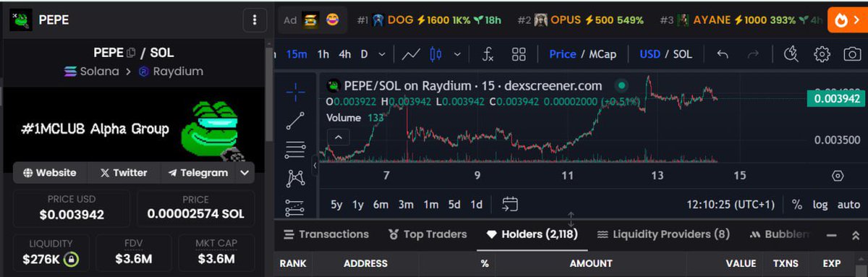Select the 4h timeframe

345,54
